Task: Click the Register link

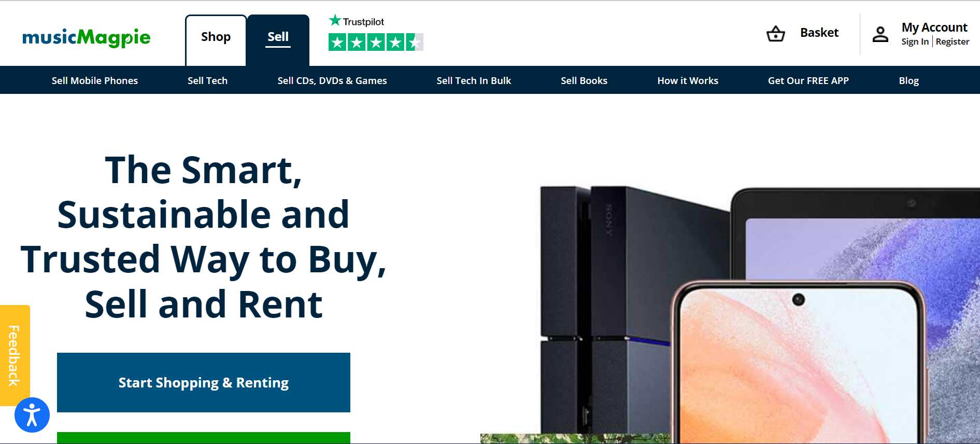Action: 953,42
